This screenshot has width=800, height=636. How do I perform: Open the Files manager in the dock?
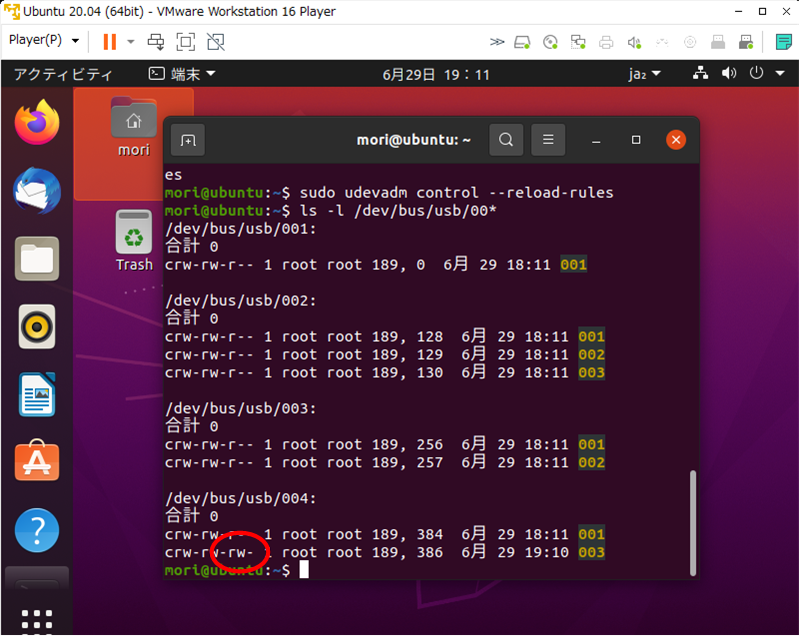pos(37,259)
